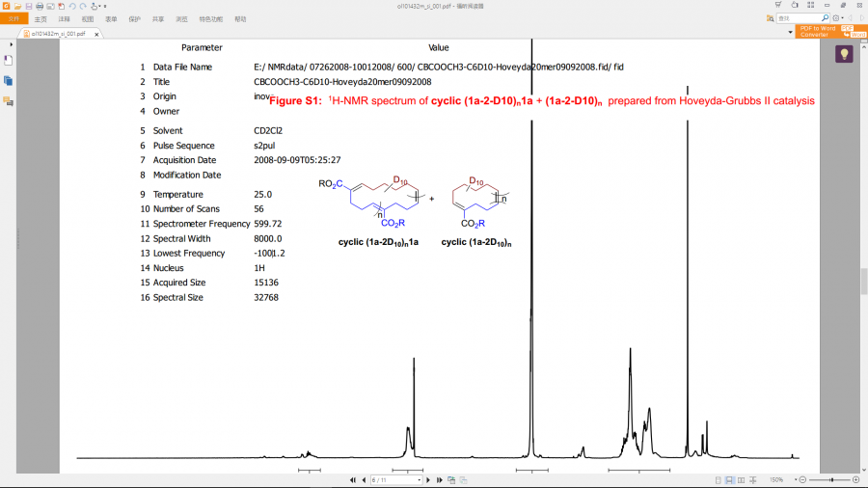
Task: Click the Print icon in the title bar
Action: [40, 6]
